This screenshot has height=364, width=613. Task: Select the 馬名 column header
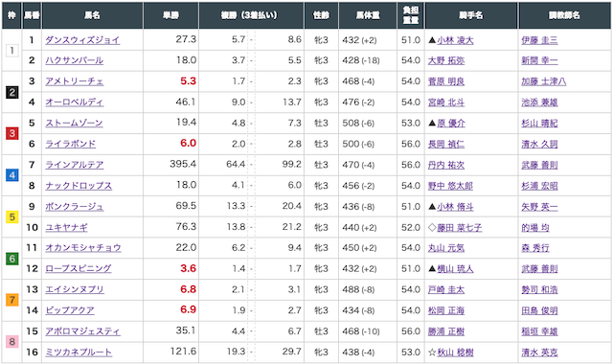92,15
